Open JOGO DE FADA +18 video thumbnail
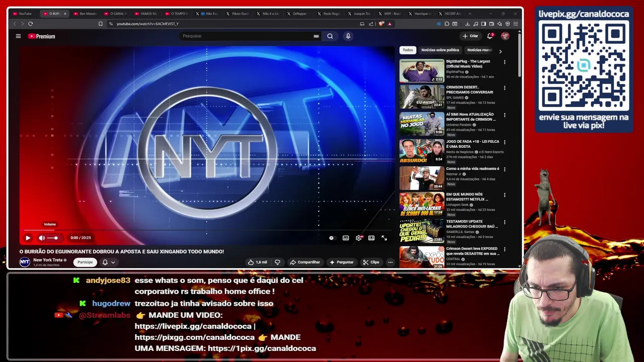Screen dimensions: 644x362 422,151
